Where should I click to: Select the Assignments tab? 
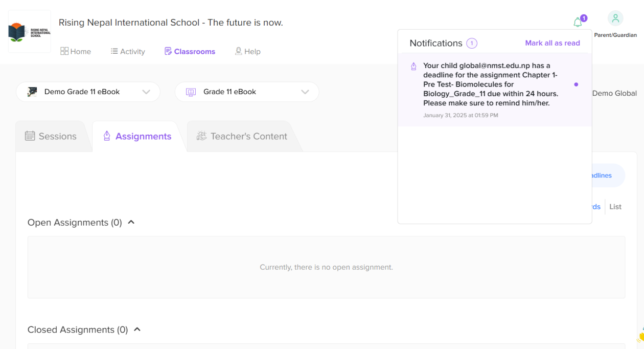pos(137,136)
